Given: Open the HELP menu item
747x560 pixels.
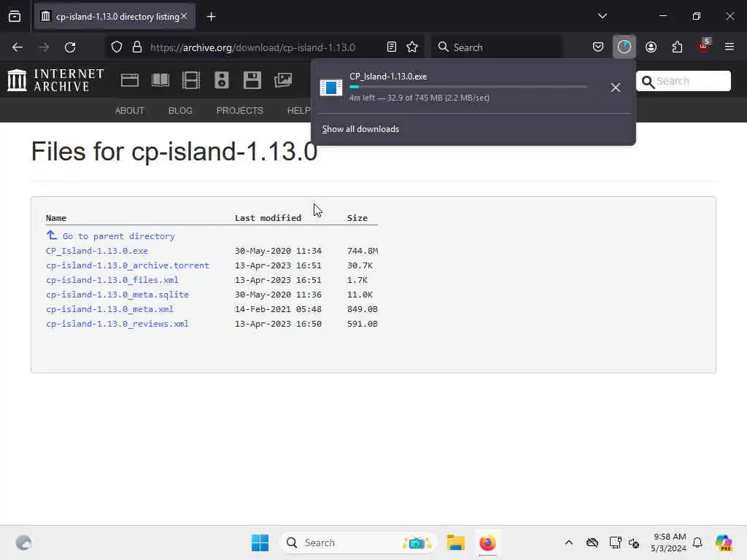Looking at the screenshot, I should [298, 111].
